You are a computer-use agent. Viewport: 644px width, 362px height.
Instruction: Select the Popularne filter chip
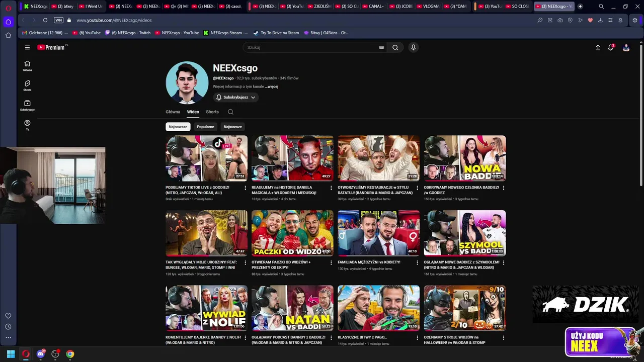point(205,127)
